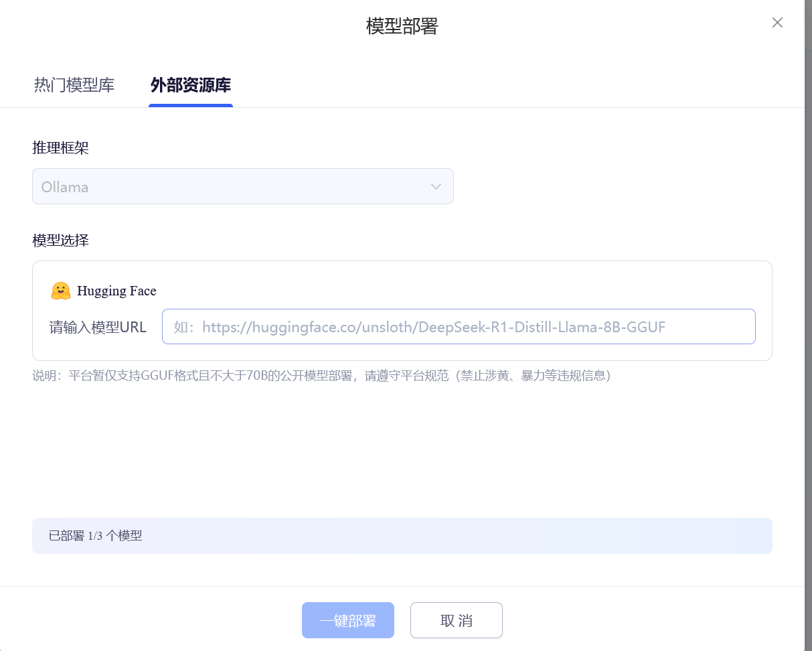Click the 模型选择 section label
This screenshot has width=812, height=651.
tap(61, 240)
